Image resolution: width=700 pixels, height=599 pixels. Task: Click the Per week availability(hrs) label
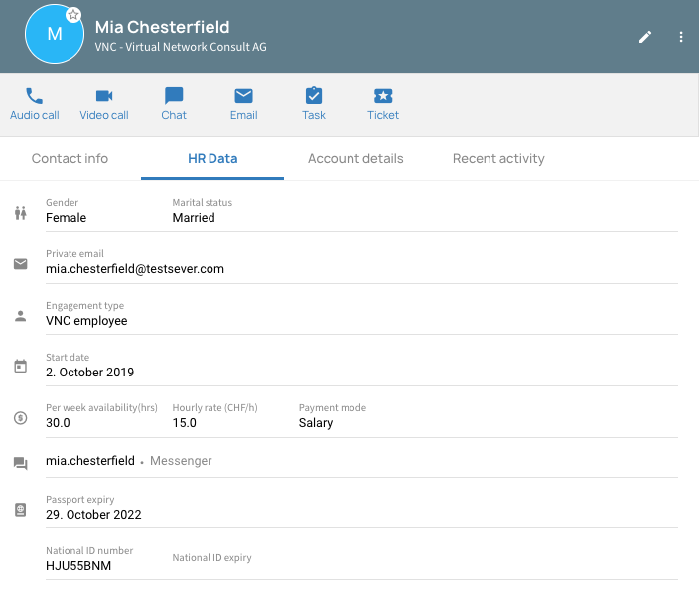[x=101, y=408]
